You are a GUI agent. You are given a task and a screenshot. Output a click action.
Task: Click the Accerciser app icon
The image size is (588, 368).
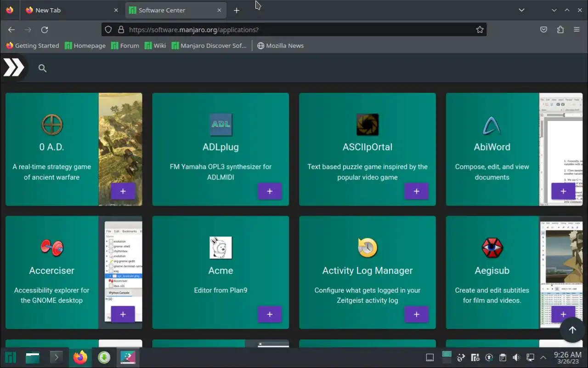tap(52, 248)
